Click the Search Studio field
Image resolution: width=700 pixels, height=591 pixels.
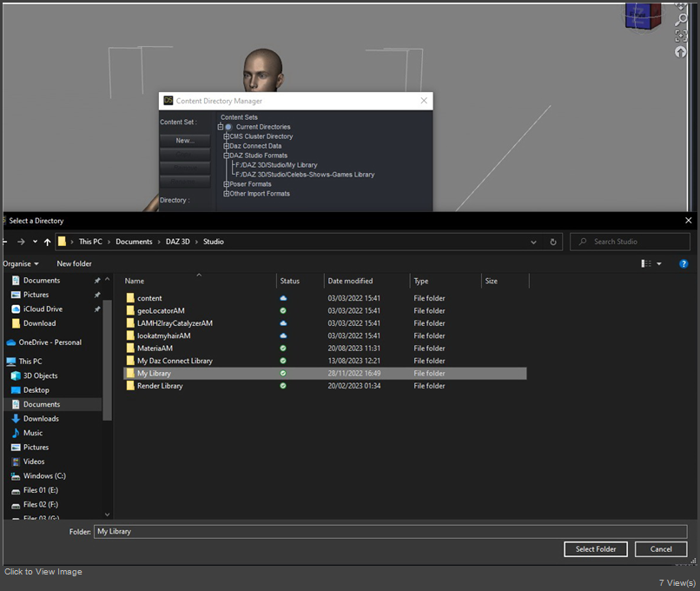click(x=630, y=242)
